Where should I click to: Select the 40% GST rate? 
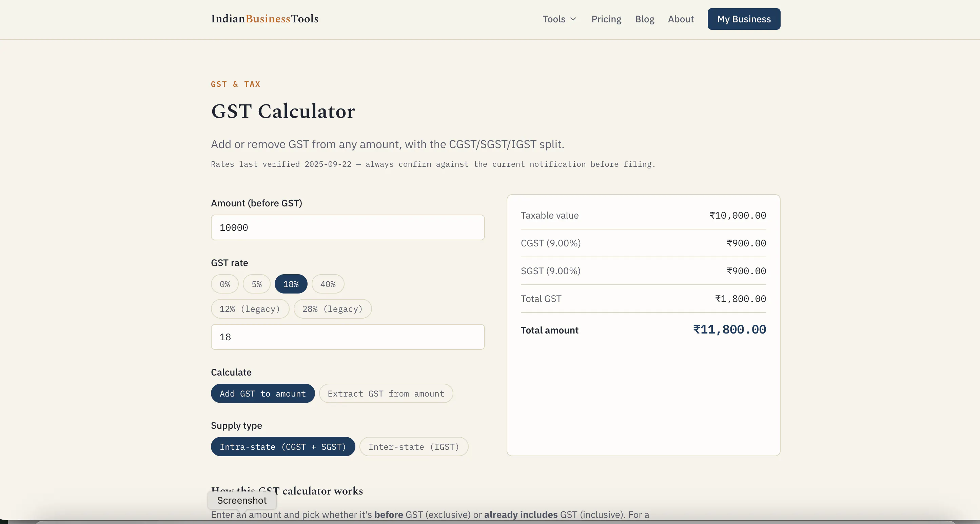click(x=328, y=284)
